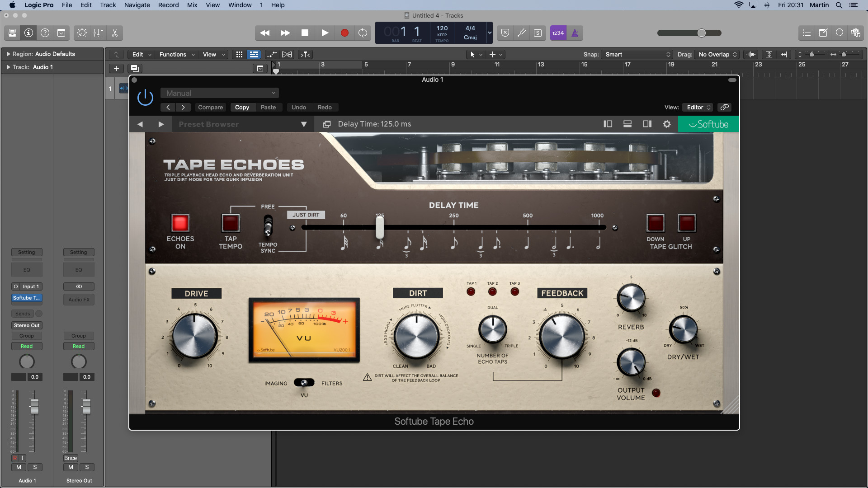Select previous preset arrow in Preset Browser
The width and height of the screenshot is (868, 488).
140,124
